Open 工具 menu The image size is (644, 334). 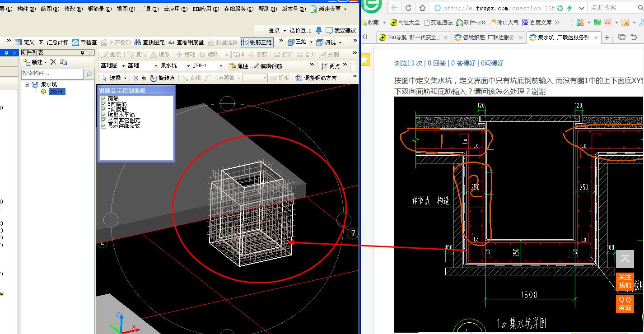pyautogui.click(x=149, y=9)
